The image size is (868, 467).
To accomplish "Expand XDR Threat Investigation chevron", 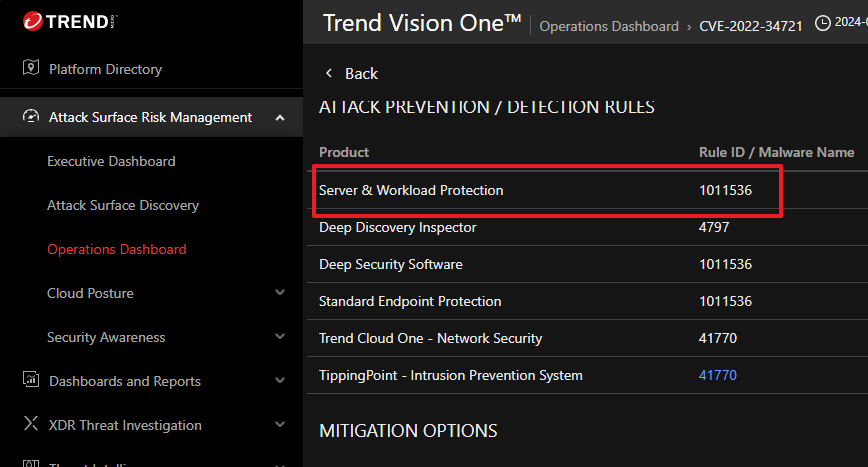I will coord(280,425).
